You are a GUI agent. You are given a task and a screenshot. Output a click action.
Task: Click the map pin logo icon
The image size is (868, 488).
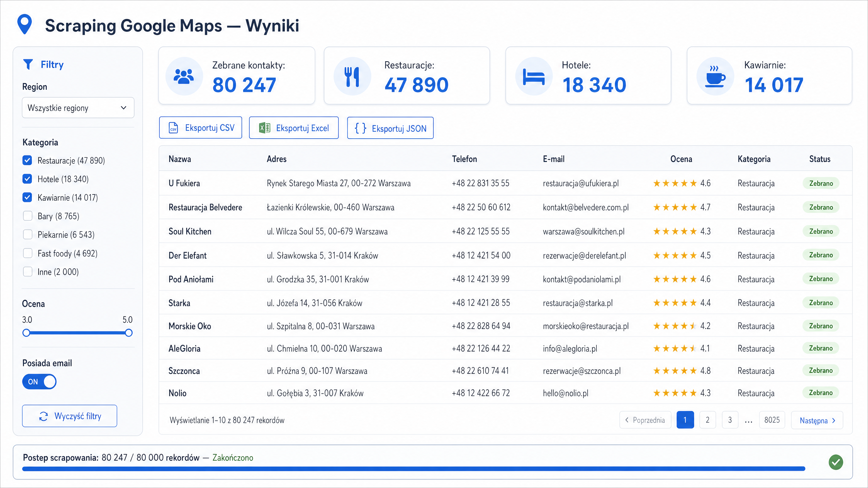[24, 24]
